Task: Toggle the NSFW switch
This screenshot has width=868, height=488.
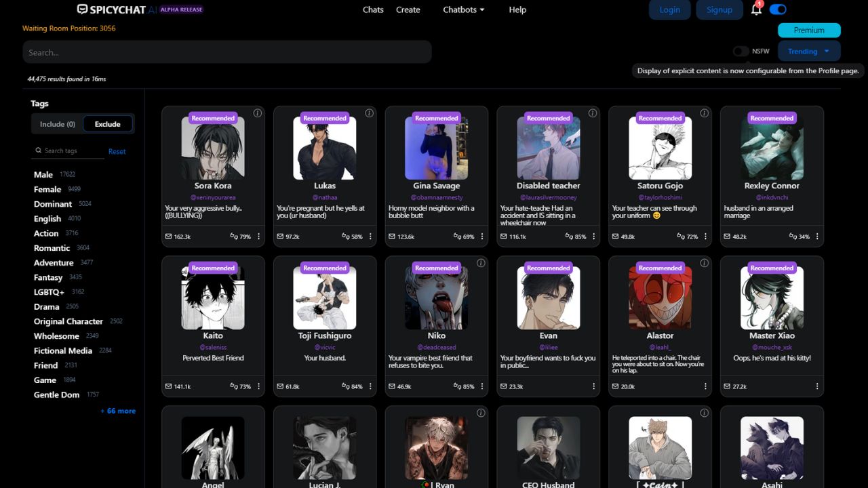Action: point(741,52)
